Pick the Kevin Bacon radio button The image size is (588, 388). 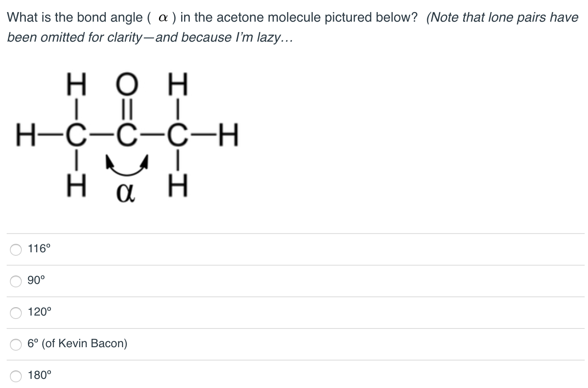[16, 344]
